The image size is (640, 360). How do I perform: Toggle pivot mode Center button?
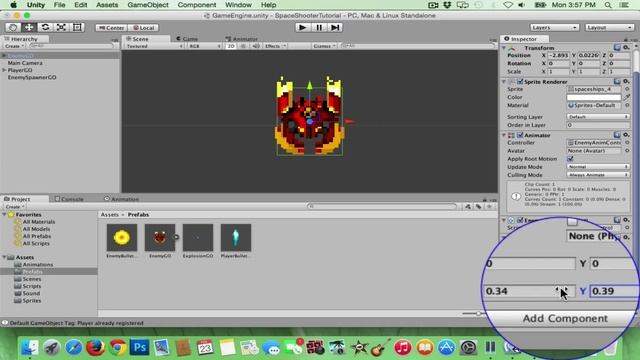pyautogui.click(x=111, y=28)
